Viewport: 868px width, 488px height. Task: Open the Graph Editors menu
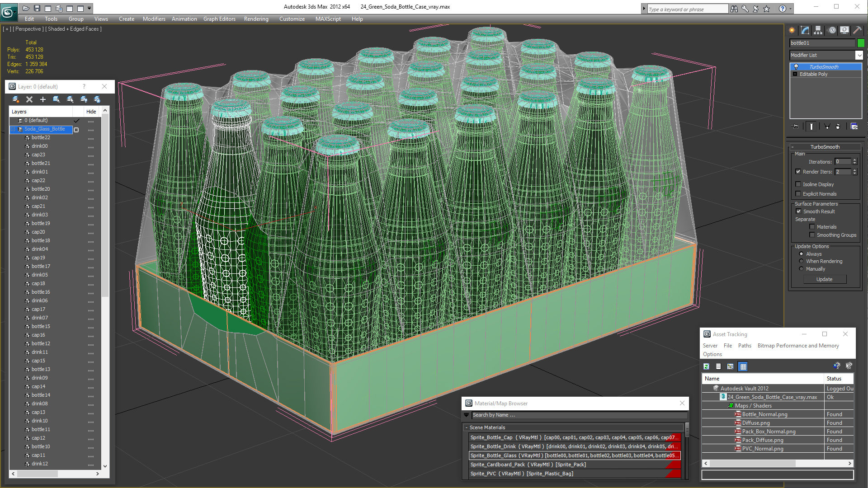(x=219, y=19)
